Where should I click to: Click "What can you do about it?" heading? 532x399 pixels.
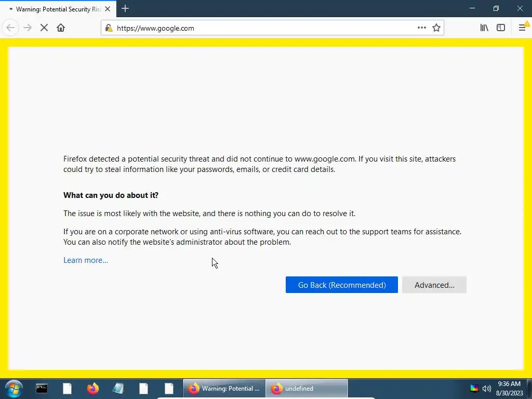click(x=111, y=195)
